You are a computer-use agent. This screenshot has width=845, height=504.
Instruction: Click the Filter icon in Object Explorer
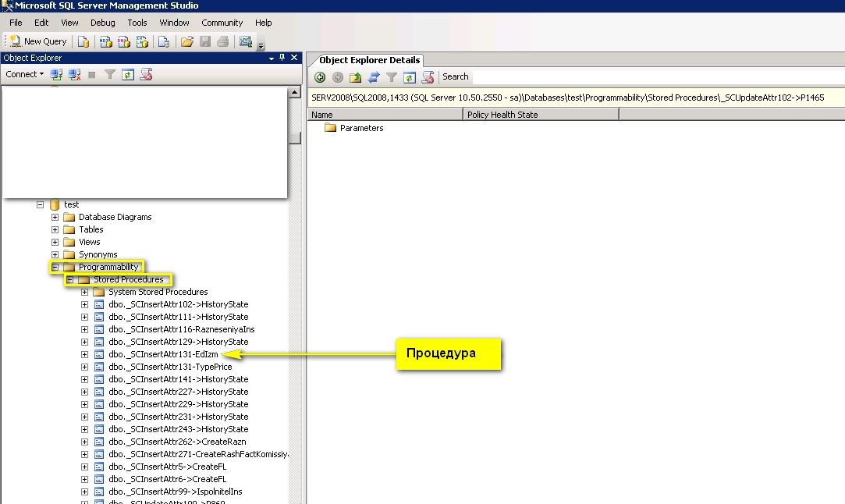point(110,74)
